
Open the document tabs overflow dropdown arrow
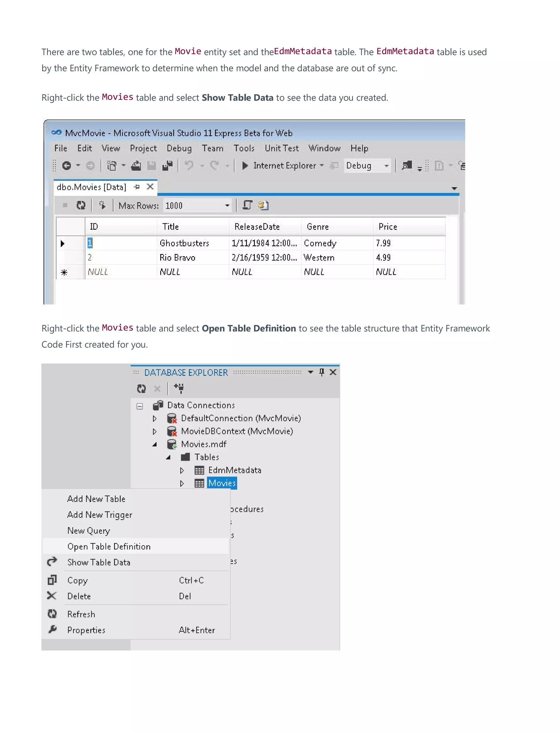454,189
